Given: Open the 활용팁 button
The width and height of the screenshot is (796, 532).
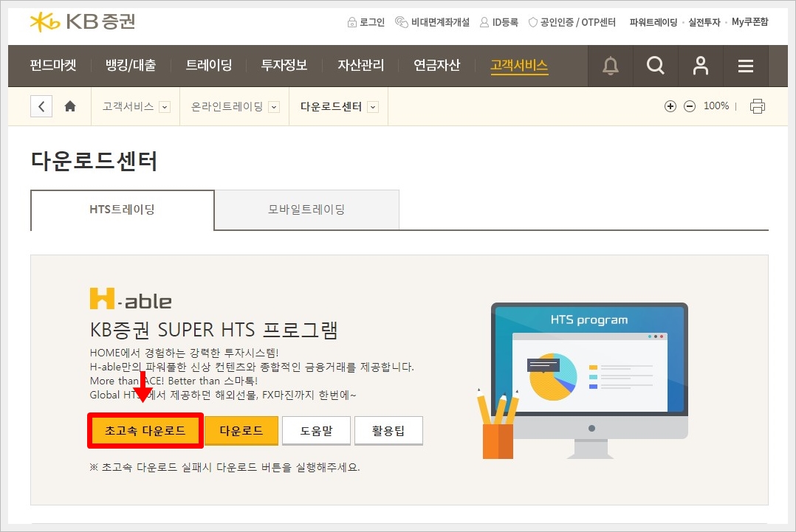Looking at the screenshot, I should tap(388, 431).
